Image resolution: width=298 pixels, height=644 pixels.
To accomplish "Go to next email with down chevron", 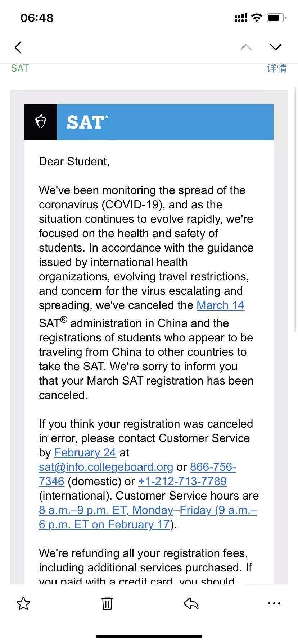I will pyautogui.click(x=275, y=47).
